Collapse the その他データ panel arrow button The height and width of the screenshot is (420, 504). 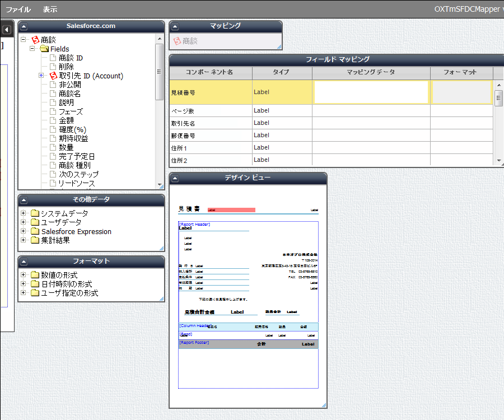24,200
